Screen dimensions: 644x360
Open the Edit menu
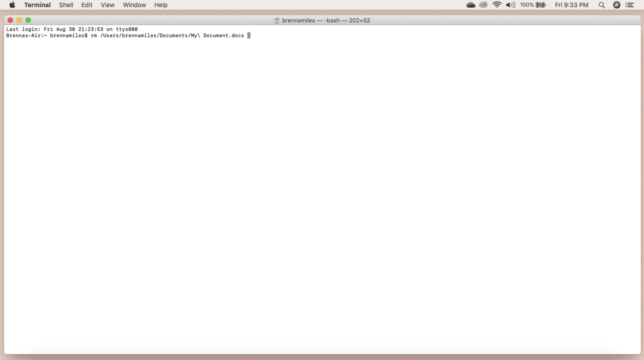(86, 5)
